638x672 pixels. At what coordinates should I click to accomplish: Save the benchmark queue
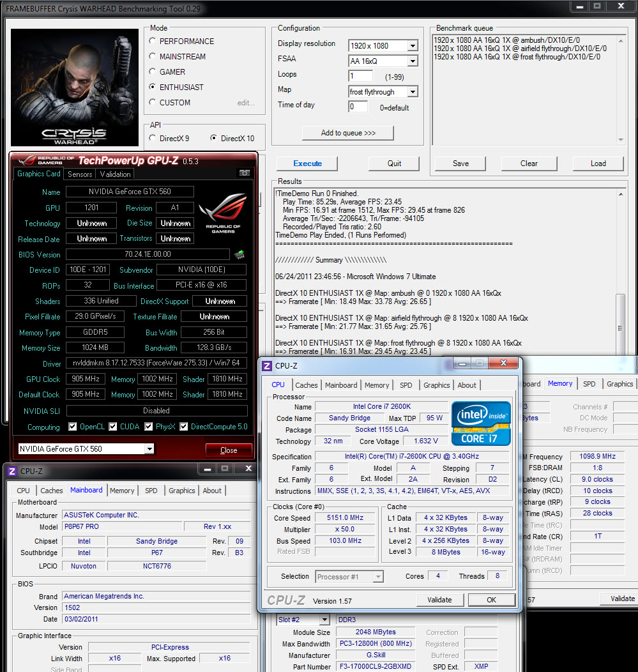460,164
